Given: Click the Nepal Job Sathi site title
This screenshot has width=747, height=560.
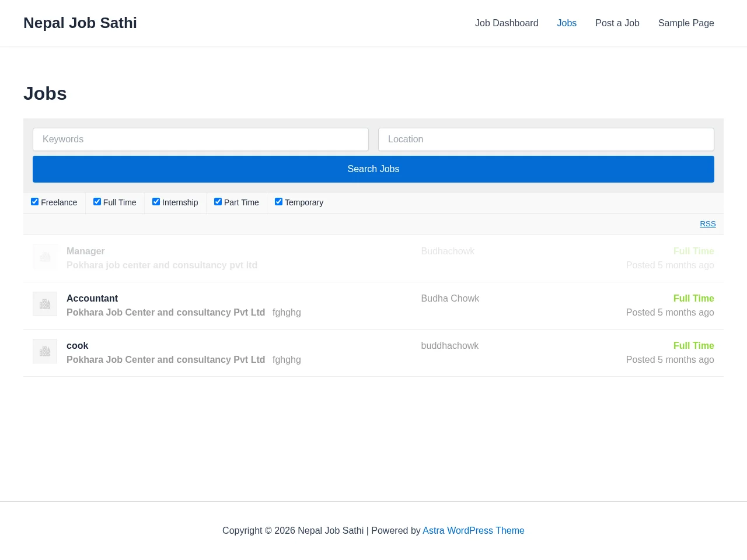Looking at the screenshot, I should click(x=80, y=23).
